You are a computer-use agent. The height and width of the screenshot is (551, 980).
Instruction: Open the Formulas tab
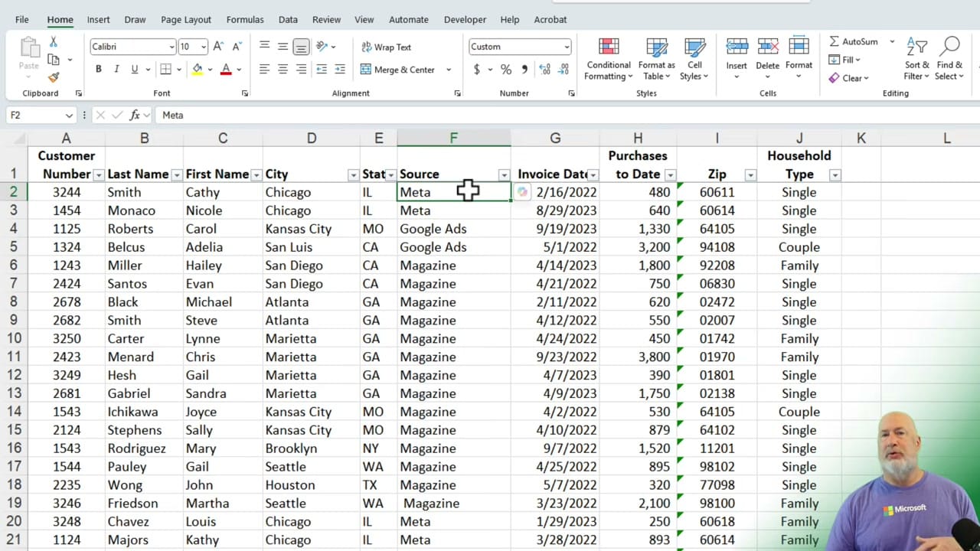[245, 19]
